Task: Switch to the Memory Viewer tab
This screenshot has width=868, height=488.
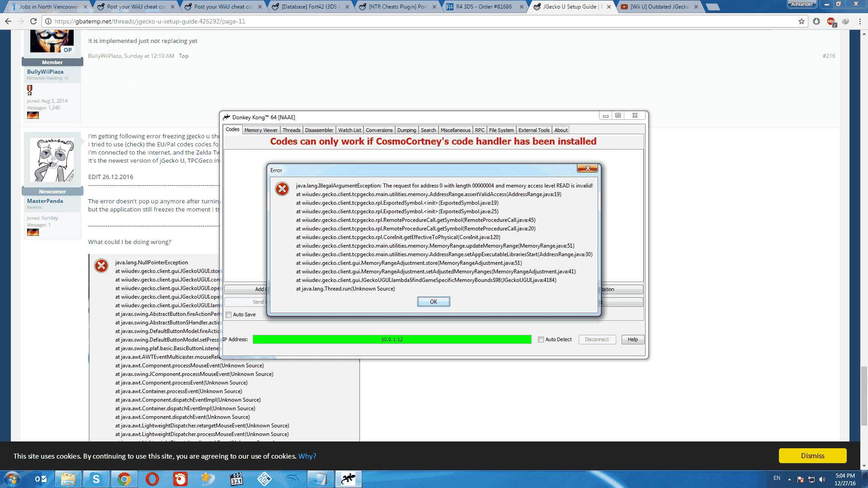Action: [x=261, y=130]
